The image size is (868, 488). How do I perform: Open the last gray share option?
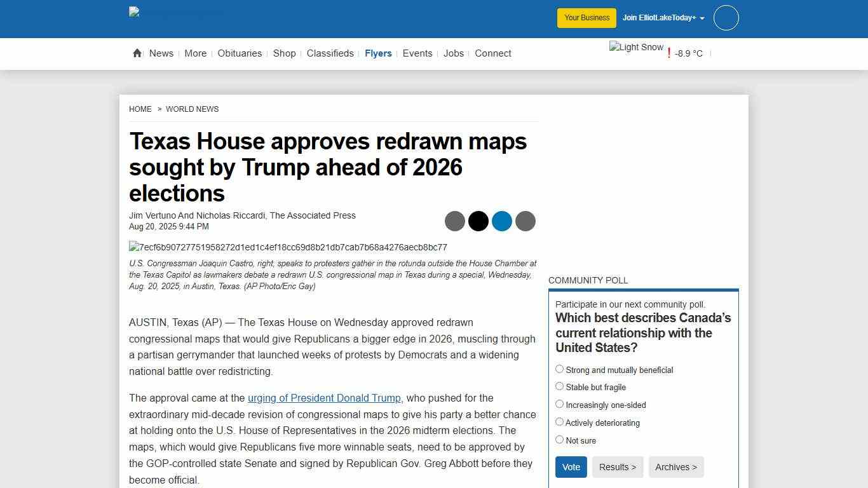click(x=526, y=221)
